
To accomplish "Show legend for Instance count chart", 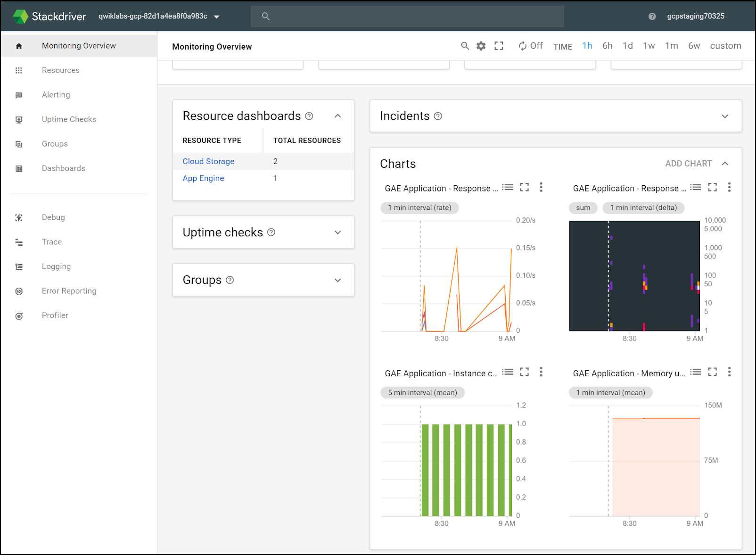I will (x=508, y=372).
